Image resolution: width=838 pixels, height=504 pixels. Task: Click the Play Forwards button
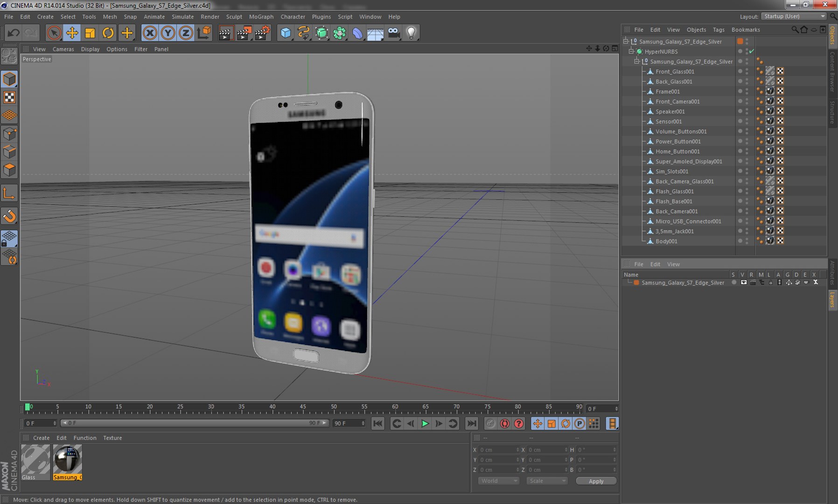(x=425, y=423)
